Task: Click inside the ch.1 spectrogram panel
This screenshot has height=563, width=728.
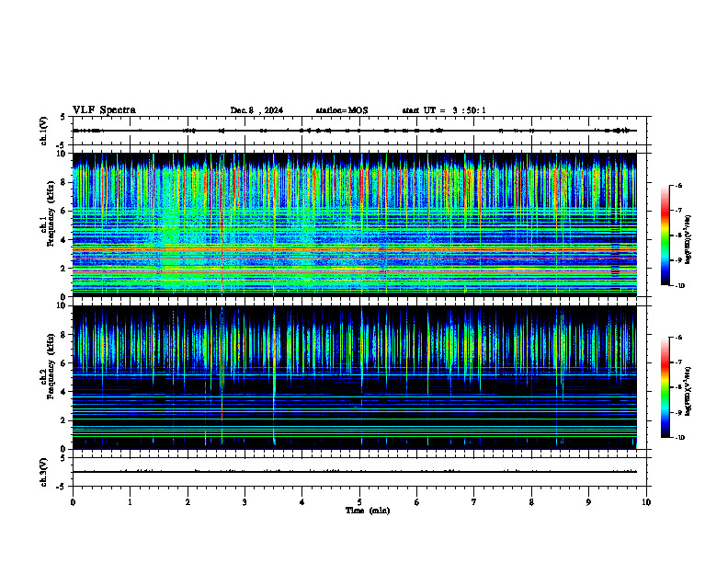Action: point(355,224)
